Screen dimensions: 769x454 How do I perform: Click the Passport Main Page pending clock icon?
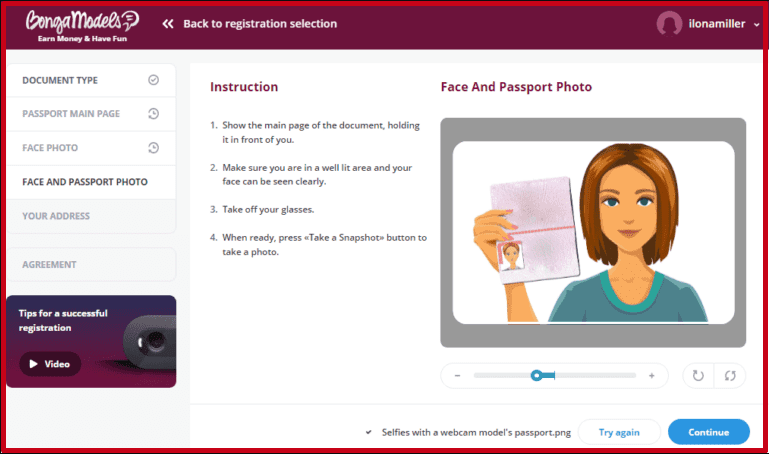tap(154, 114)
